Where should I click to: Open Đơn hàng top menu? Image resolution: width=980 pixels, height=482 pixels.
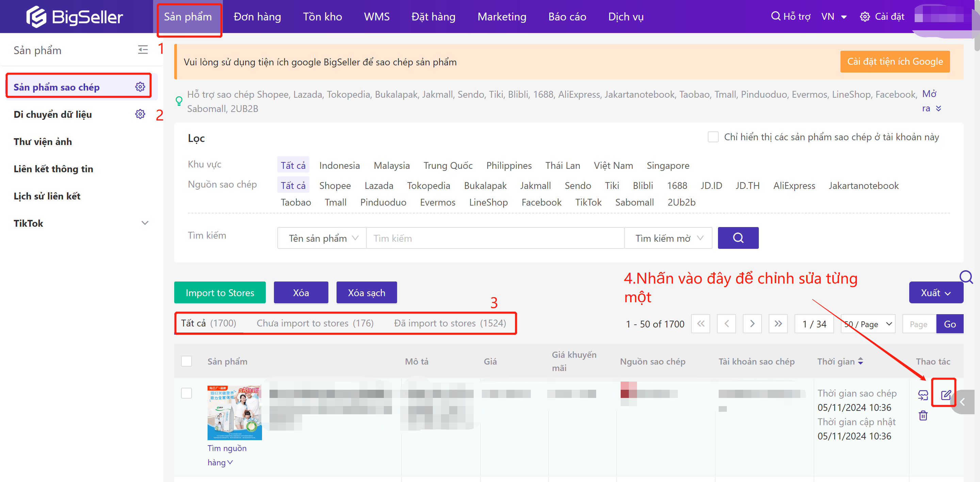(x=257, y=17)
